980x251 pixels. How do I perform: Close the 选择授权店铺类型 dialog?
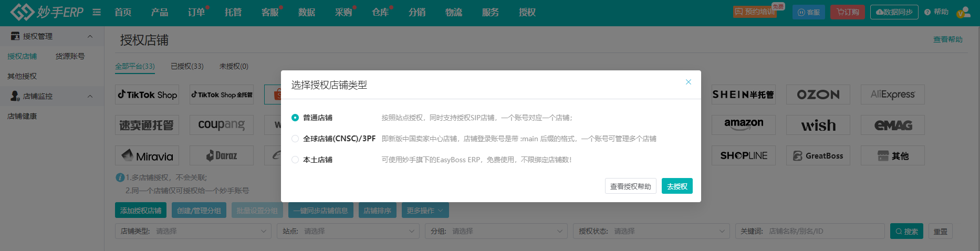[688, 82]
